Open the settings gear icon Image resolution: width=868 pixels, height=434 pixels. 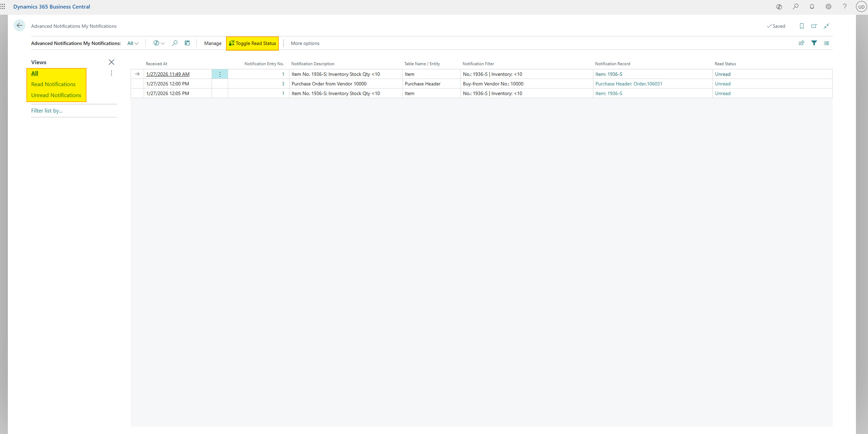(x=828, y=7)
